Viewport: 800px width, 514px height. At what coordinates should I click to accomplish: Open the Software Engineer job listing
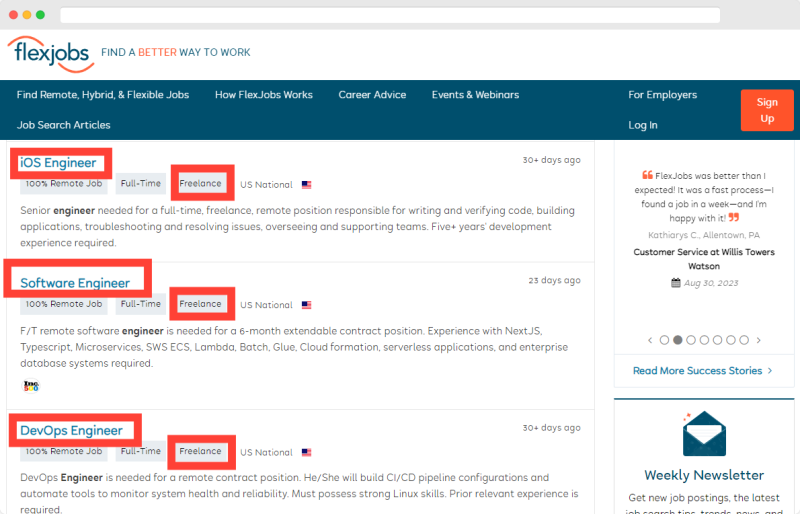tap(75, 283)
